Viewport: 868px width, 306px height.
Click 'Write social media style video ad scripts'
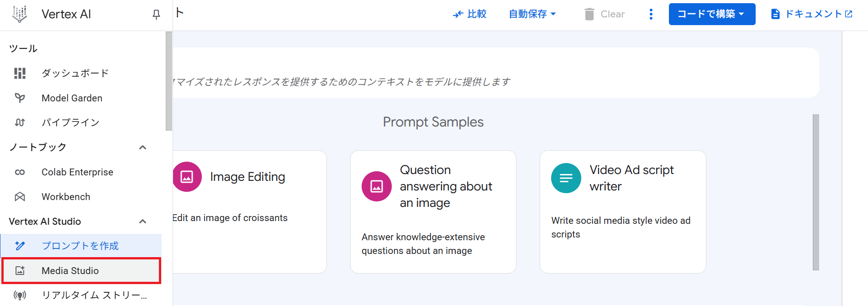(621, 227)
